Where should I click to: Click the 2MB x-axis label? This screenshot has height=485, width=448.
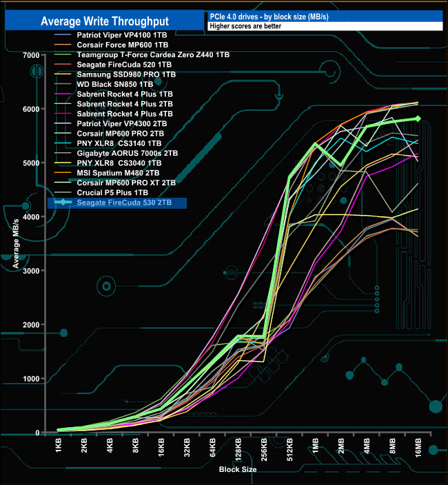tap(341, 446)
